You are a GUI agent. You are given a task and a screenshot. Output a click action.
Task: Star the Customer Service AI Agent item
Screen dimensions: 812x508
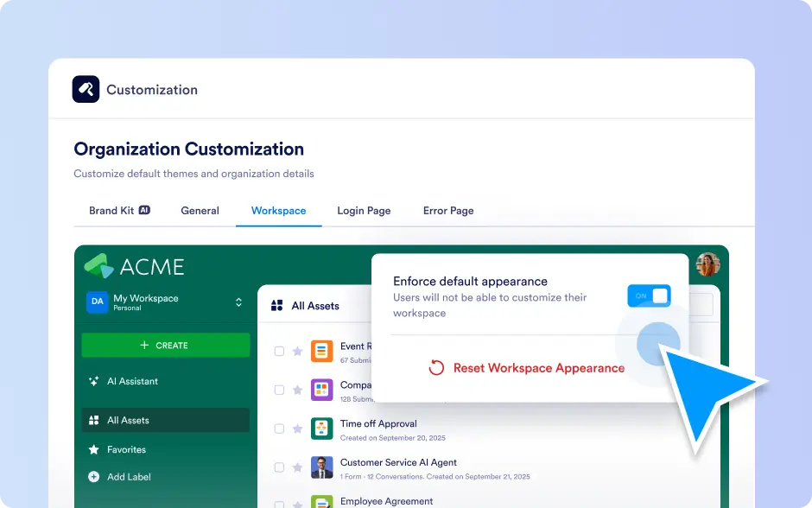click(297, 467)
